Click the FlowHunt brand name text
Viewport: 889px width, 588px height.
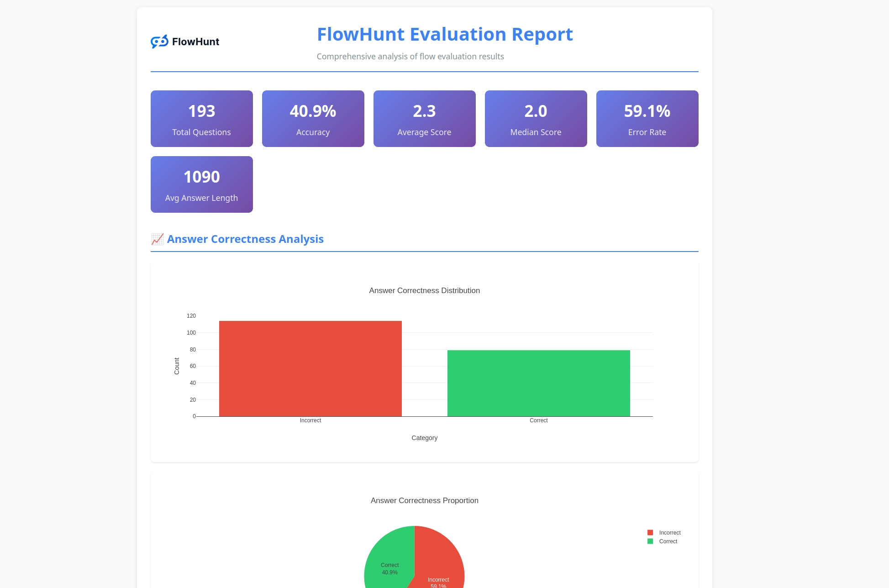pos(195,42)
